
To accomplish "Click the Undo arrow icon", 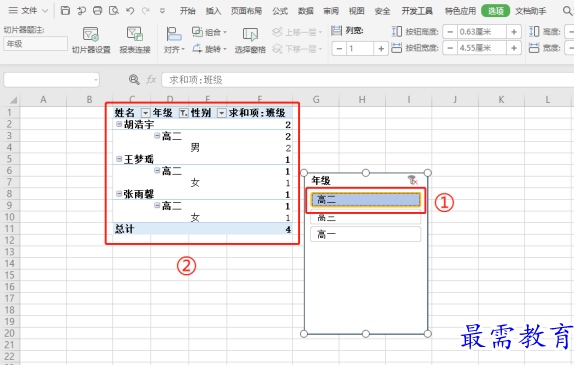I will (x=130, y=10).
